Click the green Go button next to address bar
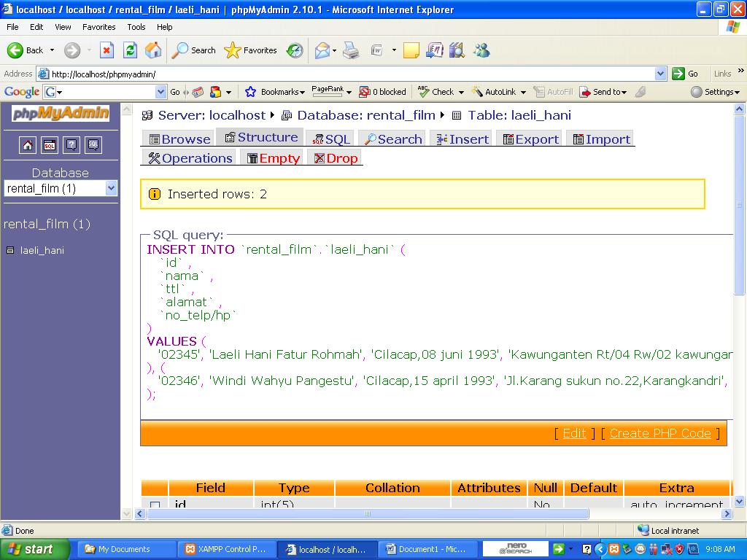Image resolution: width=747 pixels, height=560 pixels. click(685, 74)
